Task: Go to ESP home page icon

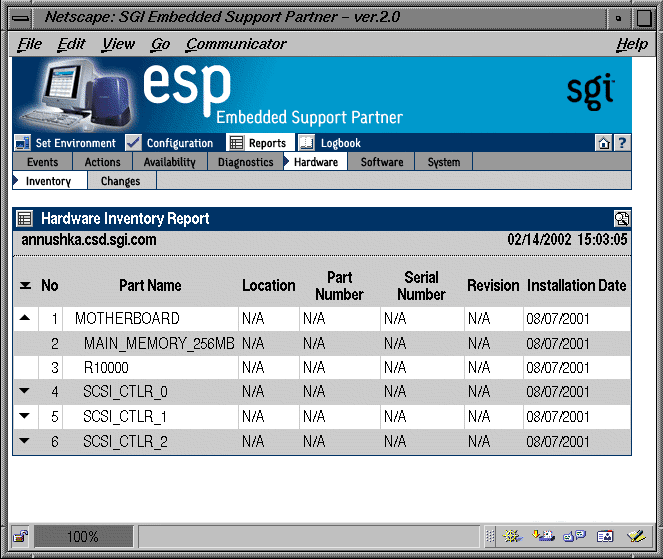Action: 603,143
